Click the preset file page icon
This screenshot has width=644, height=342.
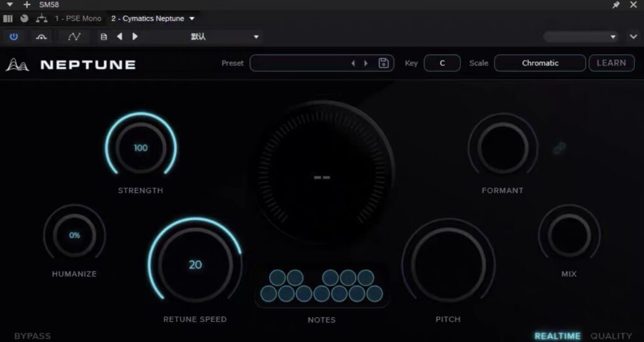(104, 37)
